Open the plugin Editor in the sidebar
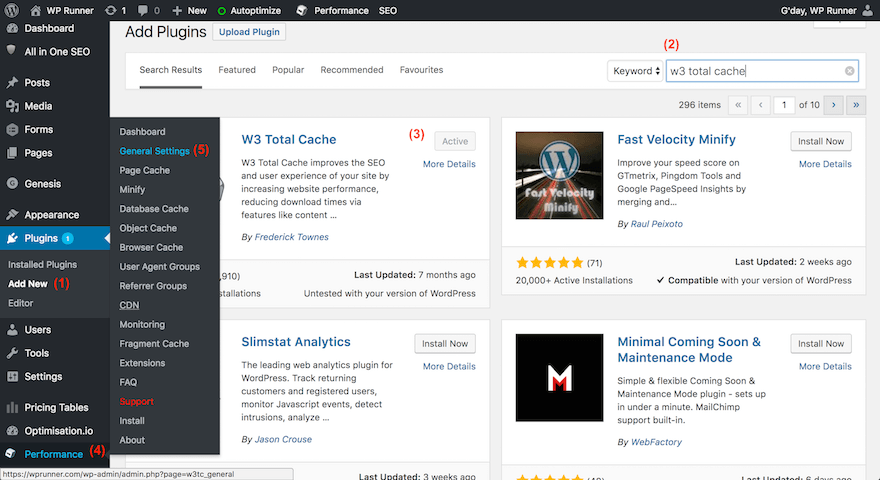880x480 pixels. click(21, 303)
